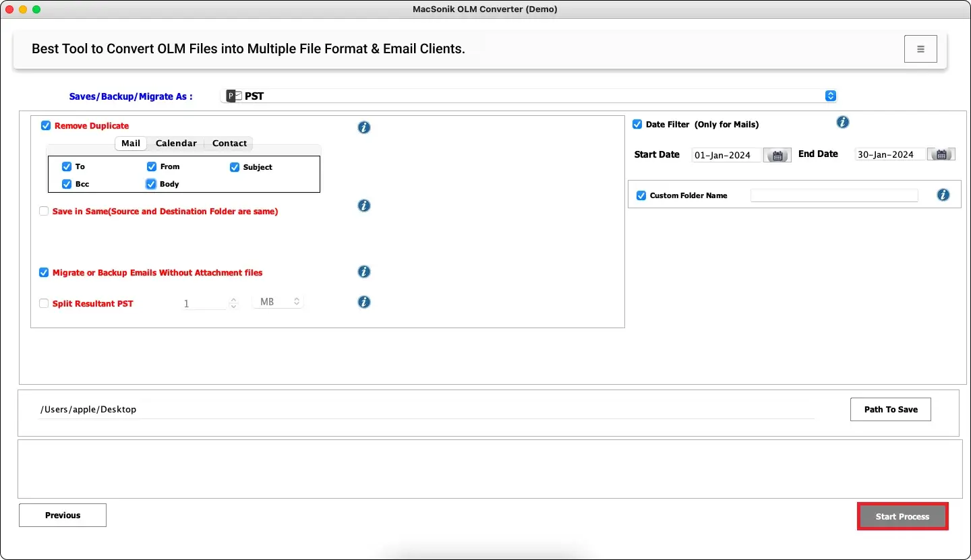Switch to the Contact tab
Viewport: 971px width, 560px height.
(229, 144)
